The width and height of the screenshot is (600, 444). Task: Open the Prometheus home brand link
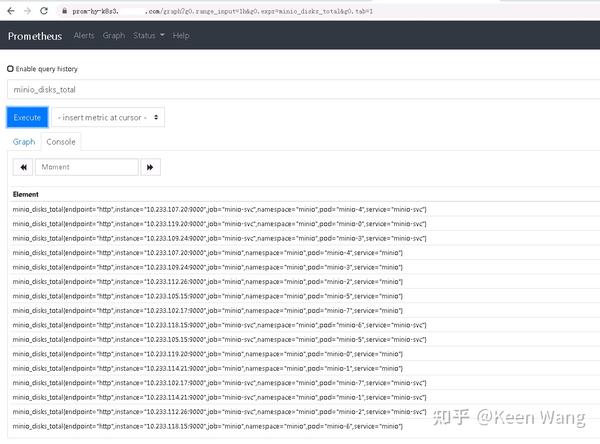(35, 36)
